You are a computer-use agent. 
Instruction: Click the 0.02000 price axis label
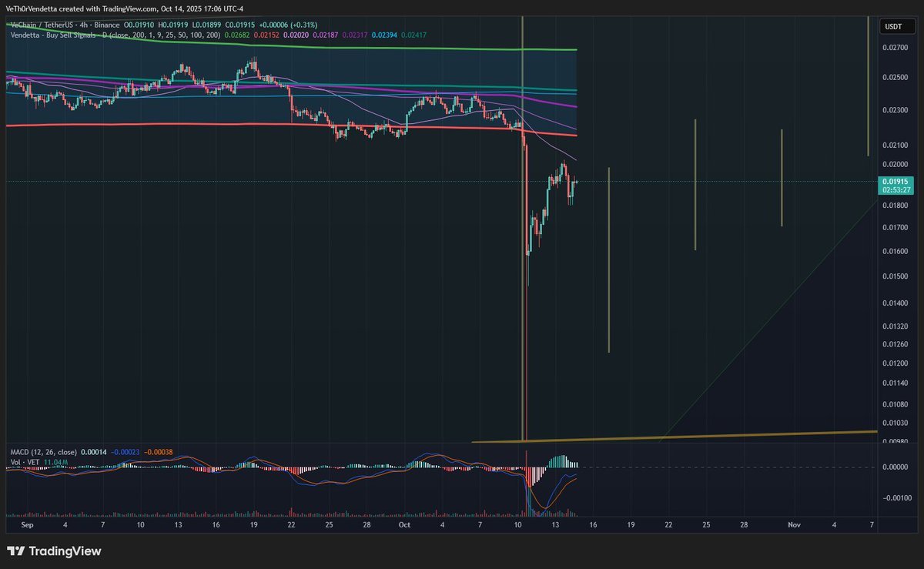[x=895, y=164]
